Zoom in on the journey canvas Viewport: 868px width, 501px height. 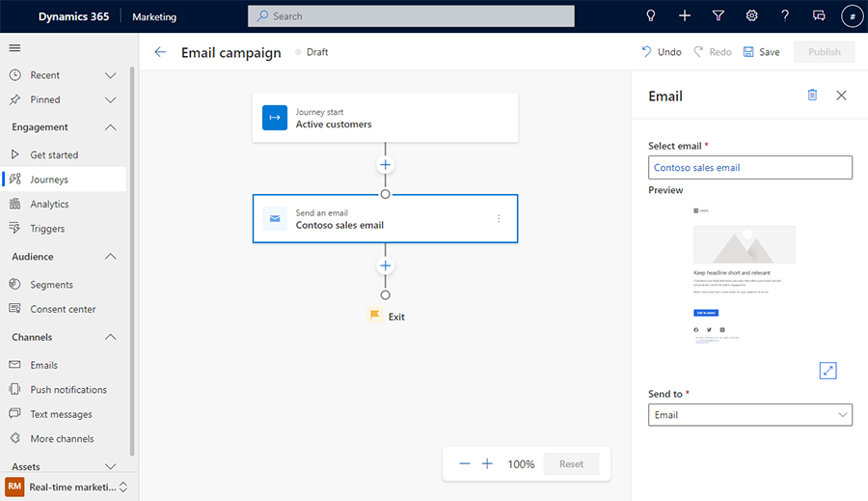[x=487, y=464]
